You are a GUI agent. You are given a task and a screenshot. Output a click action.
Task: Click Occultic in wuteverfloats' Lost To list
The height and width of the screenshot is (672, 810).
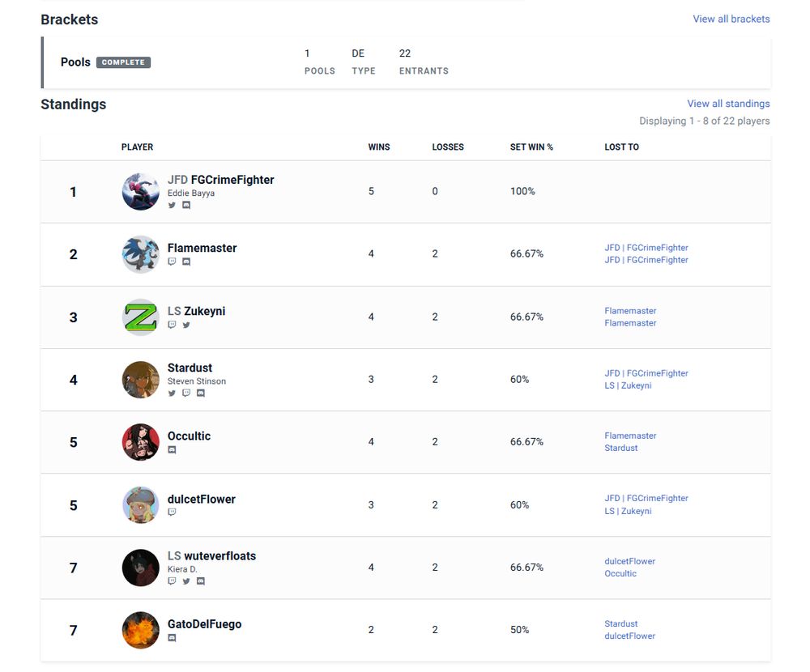(620, 573)
